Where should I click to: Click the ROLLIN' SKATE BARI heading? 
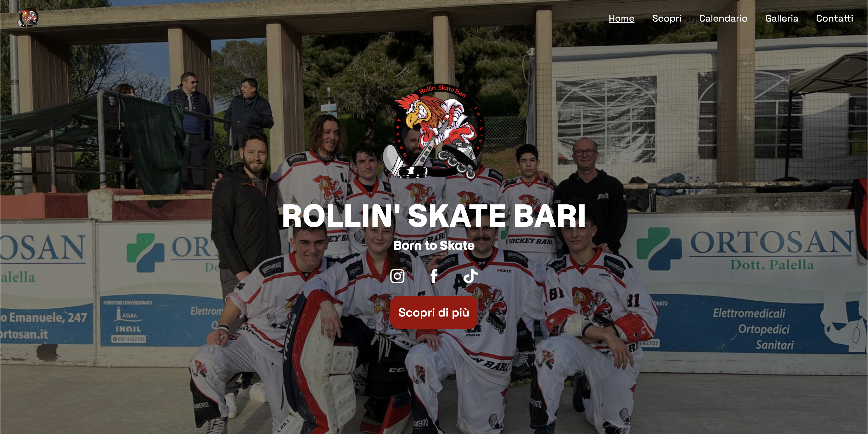click(434, 216)
